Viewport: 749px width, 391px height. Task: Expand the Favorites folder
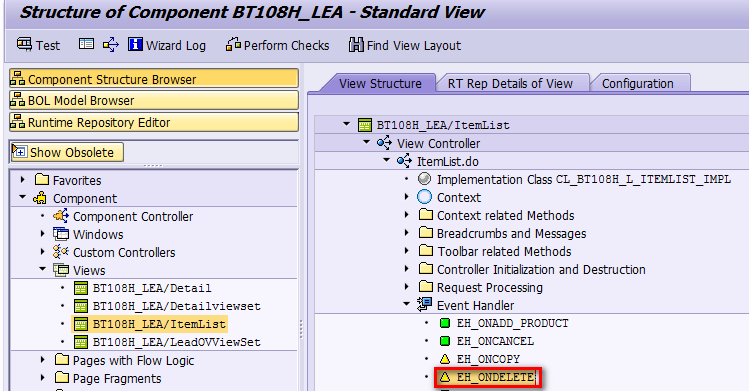22,180
